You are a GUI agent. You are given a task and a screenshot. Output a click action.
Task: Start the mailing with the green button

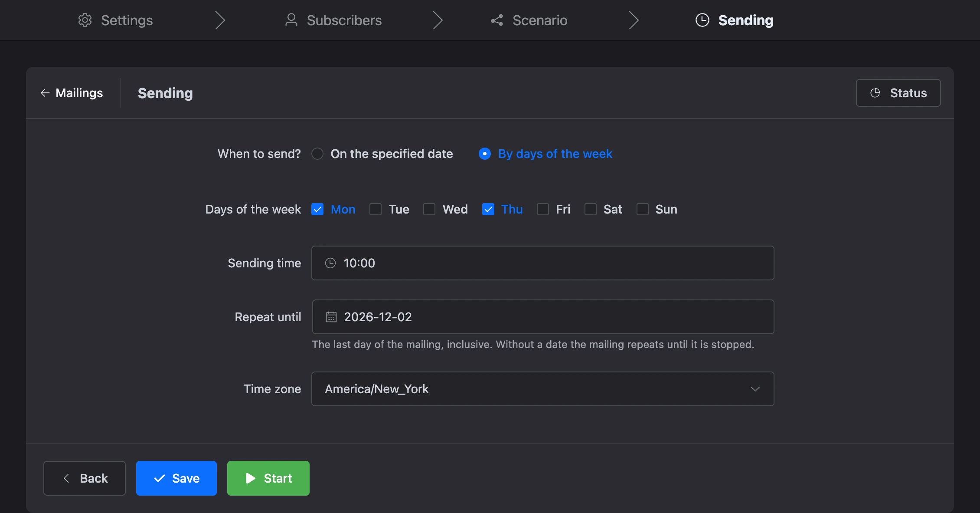click(268, 478)
